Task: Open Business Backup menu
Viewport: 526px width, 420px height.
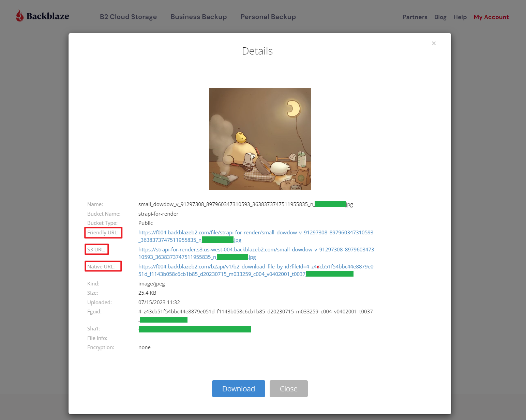Action: point(199,17)
